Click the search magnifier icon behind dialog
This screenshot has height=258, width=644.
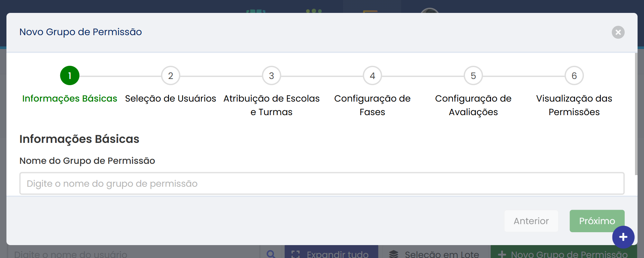coord(271,254)
